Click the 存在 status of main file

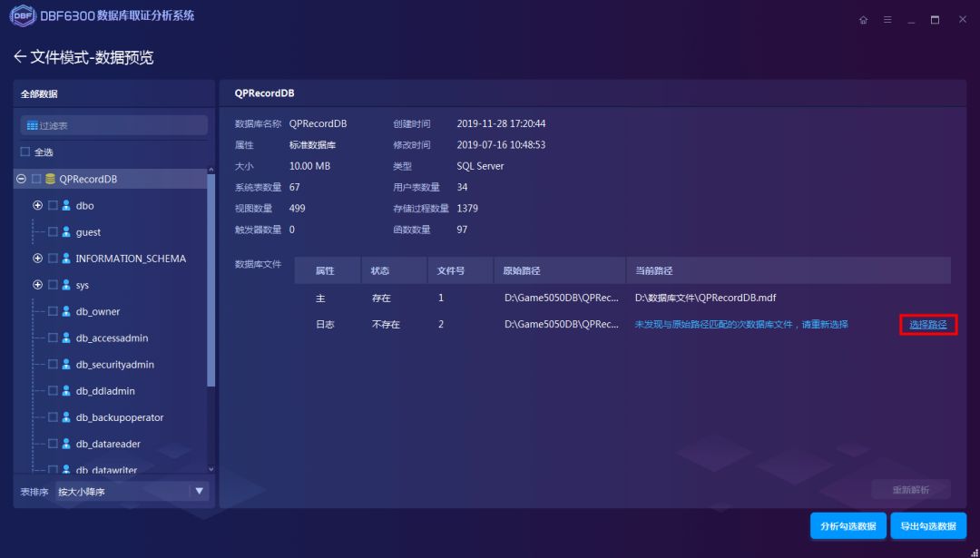tap(381, 299)
